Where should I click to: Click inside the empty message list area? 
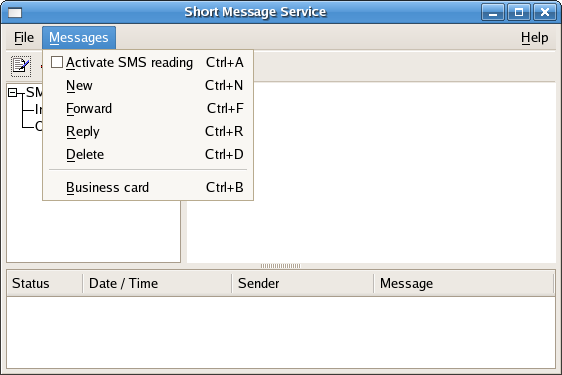pos(281,332)
